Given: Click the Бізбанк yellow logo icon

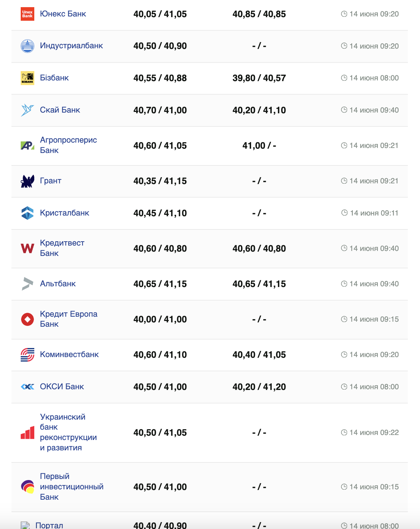Looking at the screenshot, I should coord(27,78).
